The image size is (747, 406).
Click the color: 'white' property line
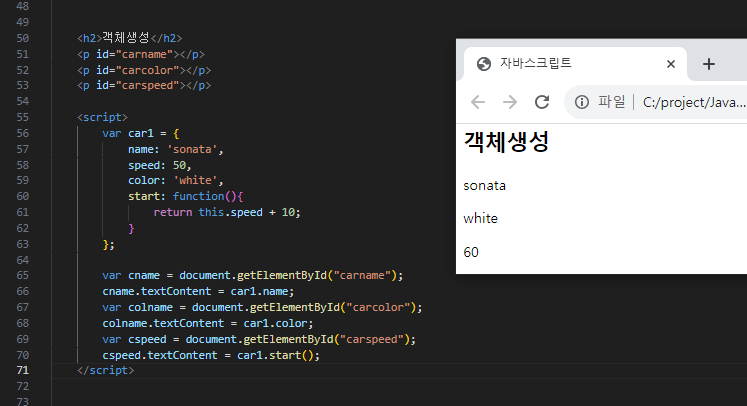coord(175,181)
